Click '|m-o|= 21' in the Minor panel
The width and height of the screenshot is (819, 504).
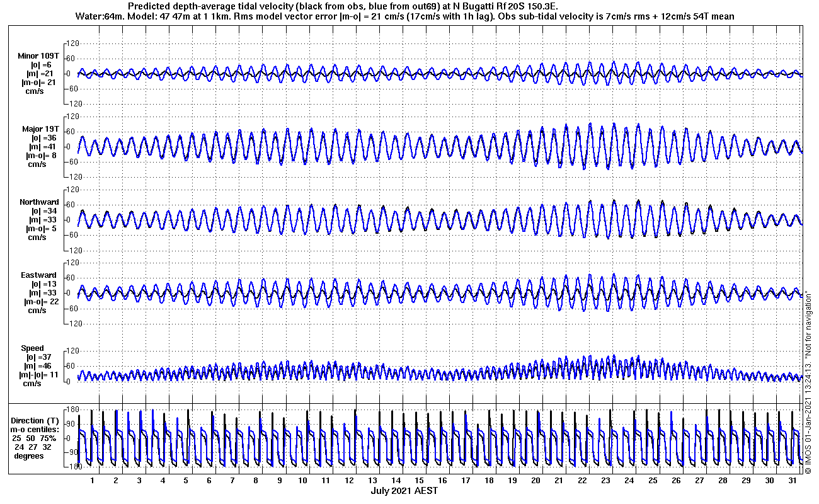(x=39, y=83)
